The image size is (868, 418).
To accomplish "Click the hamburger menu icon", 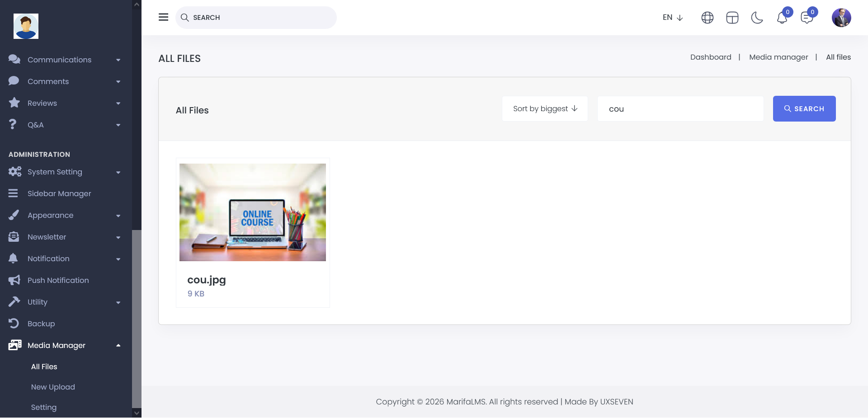I will 163,17.
